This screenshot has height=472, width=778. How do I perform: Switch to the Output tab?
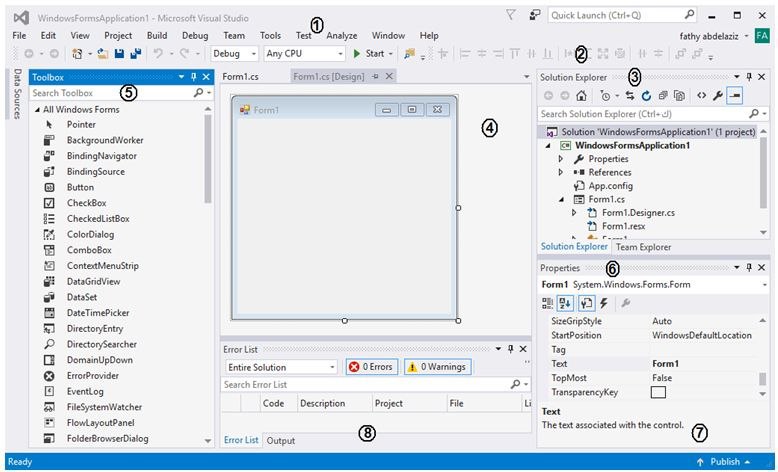[281, 440]
